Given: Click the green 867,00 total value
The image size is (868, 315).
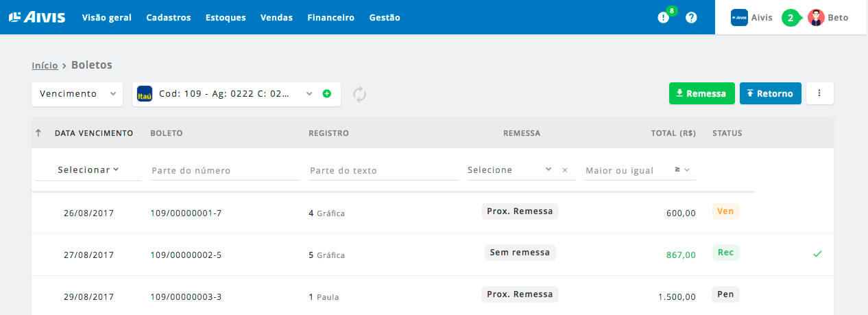Looking at the screenshot, I should (681, 255).
